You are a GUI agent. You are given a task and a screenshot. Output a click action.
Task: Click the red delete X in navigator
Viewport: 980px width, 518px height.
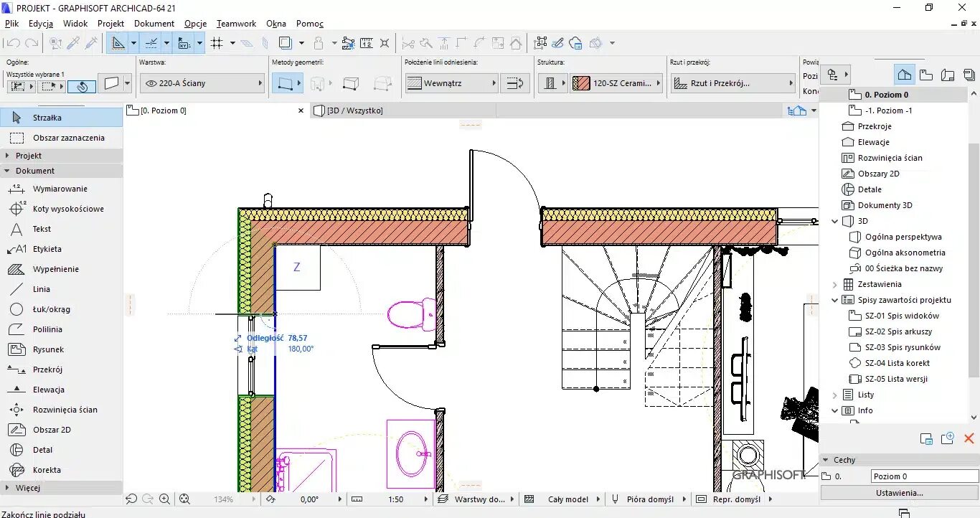click(x=969, y=438)
